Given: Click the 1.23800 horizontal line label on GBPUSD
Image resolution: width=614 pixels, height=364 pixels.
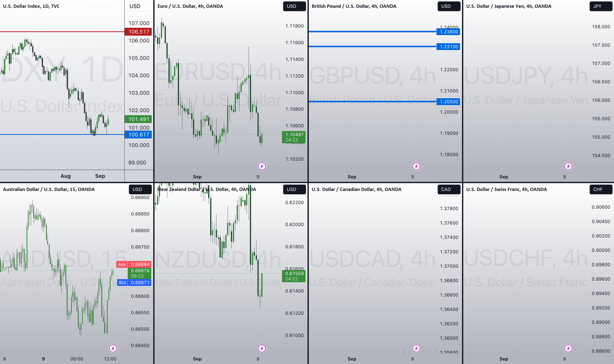Looking at the screenshot, I should tap(449, 32).
